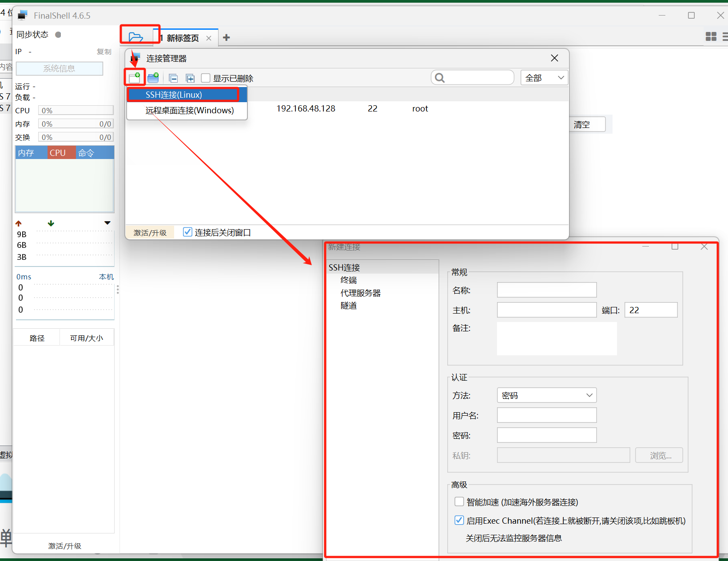Select 代理服务器 in the settings tree

tap(361, 293)
